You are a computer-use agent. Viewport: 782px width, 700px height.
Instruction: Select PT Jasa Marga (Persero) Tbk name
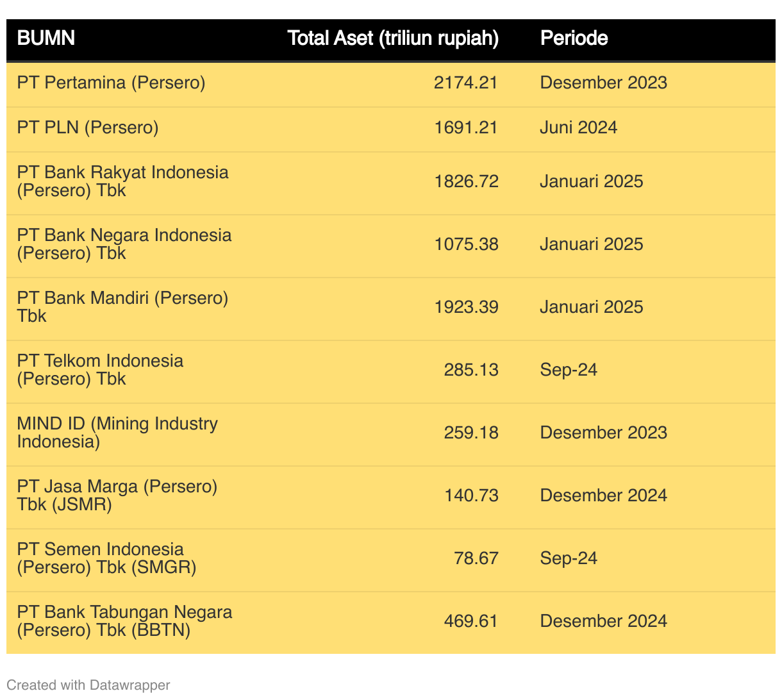117,496
